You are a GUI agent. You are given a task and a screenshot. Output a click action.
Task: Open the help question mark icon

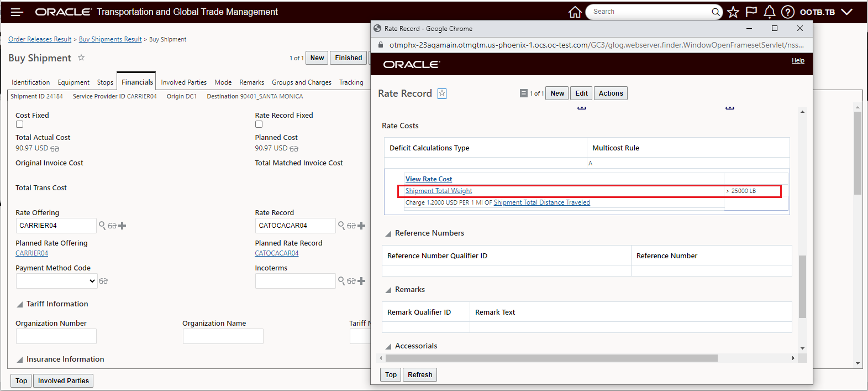[x=788, y=12]
